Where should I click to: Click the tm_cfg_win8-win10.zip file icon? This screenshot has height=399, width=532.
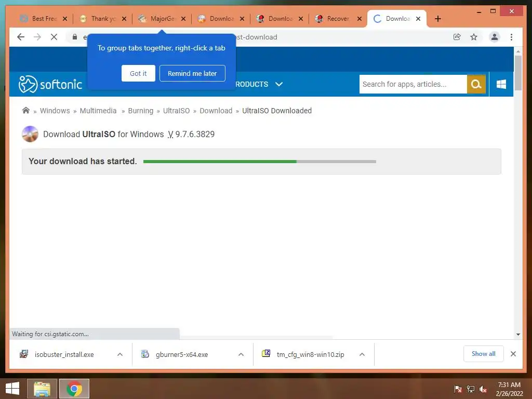point(266,353)
